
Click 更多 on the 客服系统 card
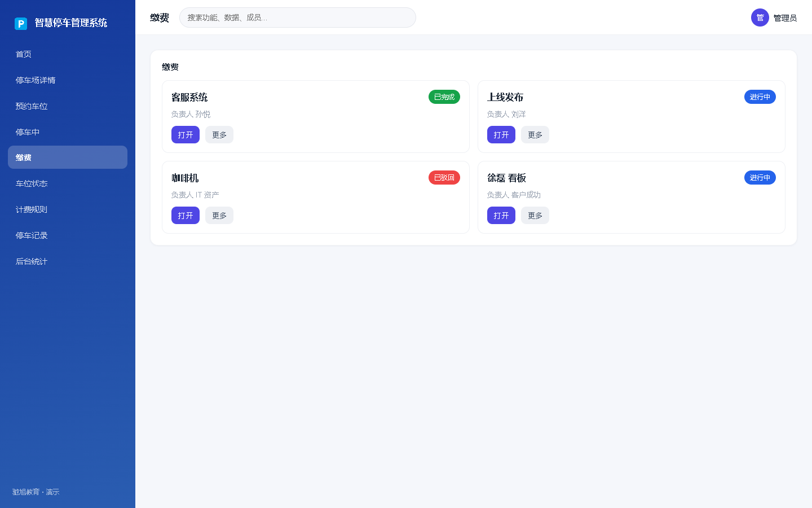coord(219,135)
